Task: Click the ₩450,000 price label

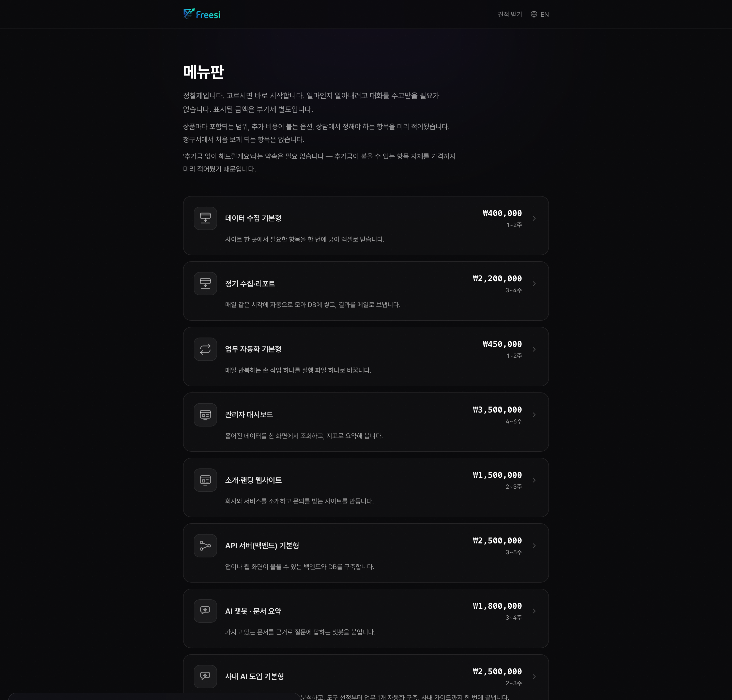Action: (x=502, y=344)
